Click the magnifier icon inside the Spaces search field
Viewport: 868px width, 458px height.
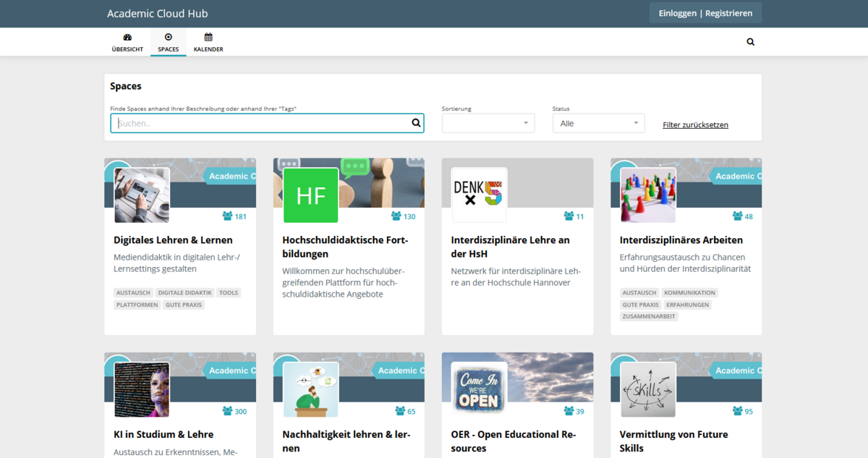(416, 123)
